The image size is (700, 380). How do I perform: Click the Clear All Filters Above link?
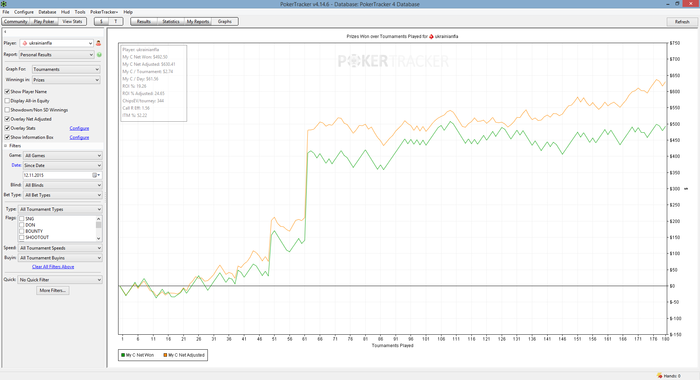pos(53,267)
